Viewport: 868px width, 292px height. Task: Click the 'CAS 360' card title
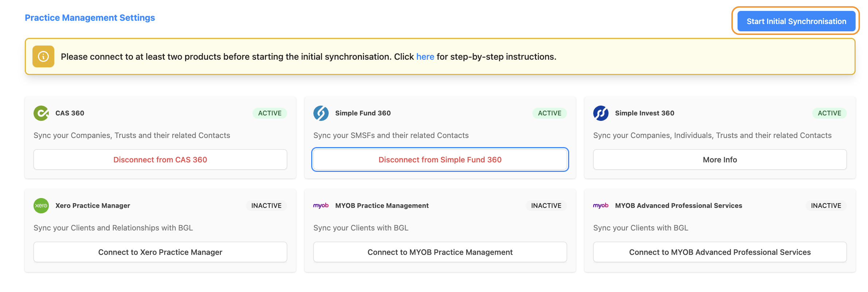(x=70, y=113)
